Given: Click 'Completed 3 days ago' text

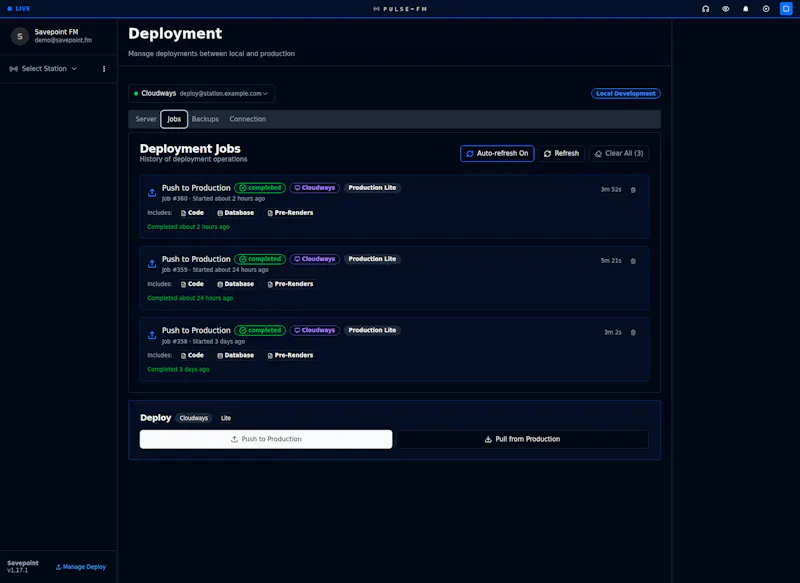Looking at the screenshot, I should (x=178, y=370).
